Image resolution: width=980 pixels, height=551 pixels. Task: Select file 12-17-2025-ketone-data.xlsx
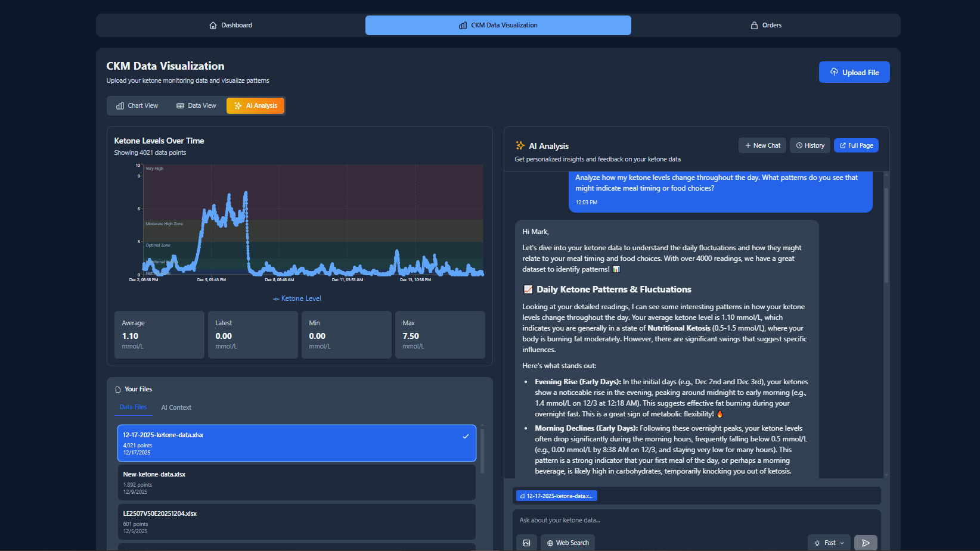296,443
